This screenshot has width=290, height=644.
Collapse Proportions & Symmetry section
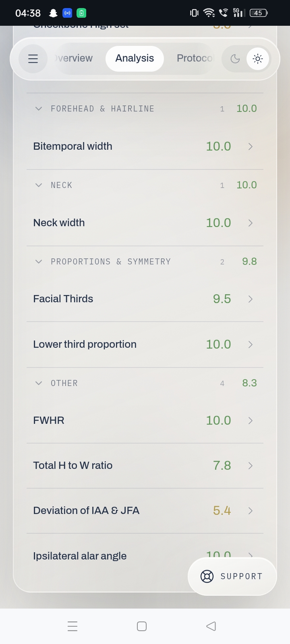(39, 262)
